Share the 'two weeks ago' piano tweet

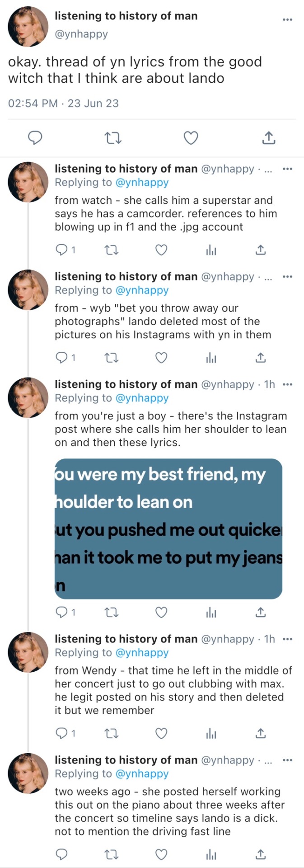261,854
